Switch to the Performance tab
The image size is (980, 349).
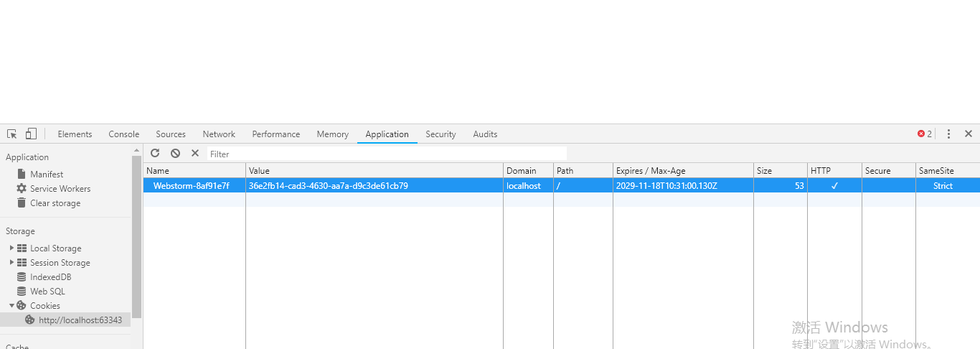click(x=276, y=134)
